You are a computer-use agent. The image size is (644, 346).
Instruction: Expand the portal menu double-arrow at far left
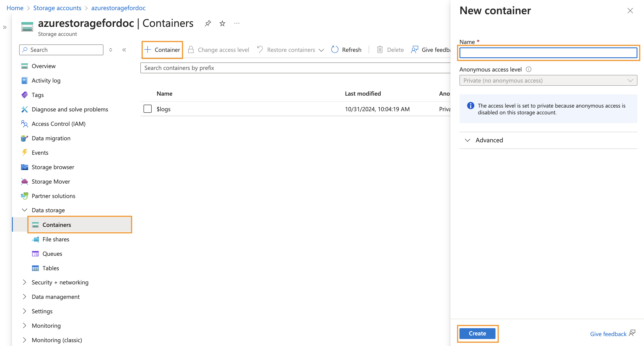pyautogui.click(x=5, y=27)
